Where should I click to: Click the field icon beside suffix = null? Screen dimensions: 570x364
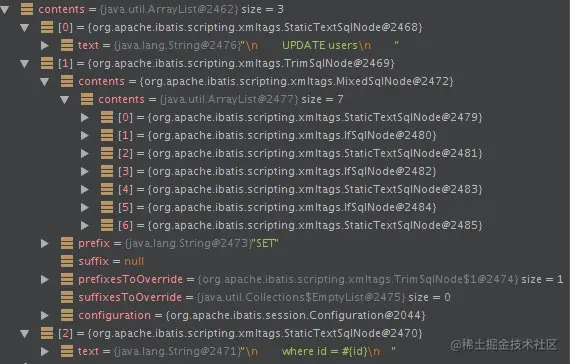click(x=67, y=261)
